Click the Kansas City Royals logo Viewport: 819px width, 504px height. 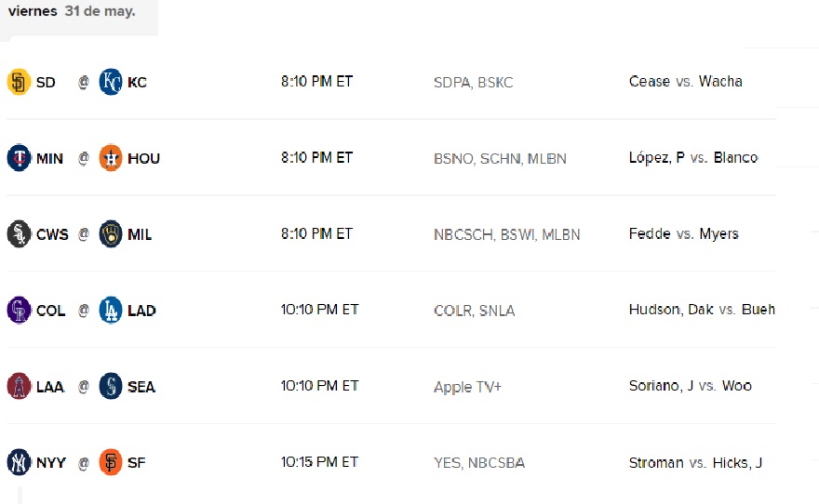[x=111, y=82]
